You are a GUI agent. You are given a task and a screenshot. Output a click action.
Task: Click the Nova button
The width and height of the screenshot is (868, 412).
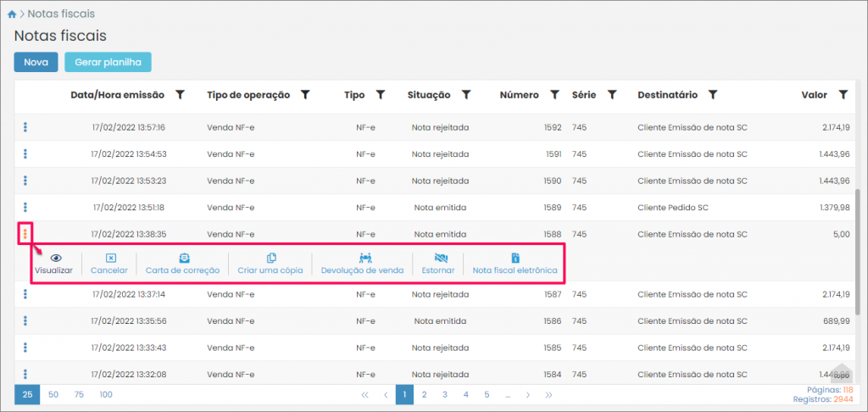click(36, 62)
